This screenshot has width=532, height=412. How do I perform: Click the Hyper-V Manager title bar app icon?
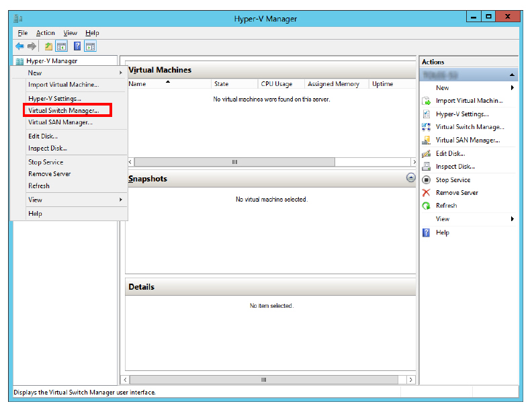[18, 18]
